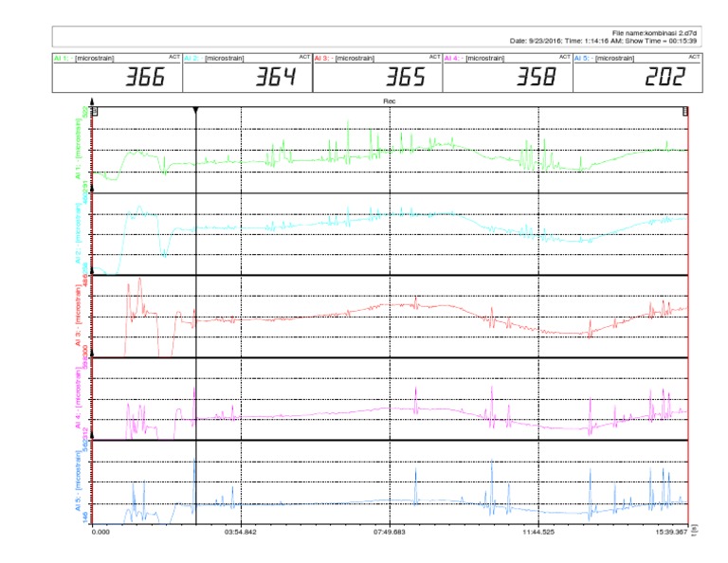Click the lock icon at recorder's top-left corner
This screenshot has height=563, width=728.
(x=95, y=112)
